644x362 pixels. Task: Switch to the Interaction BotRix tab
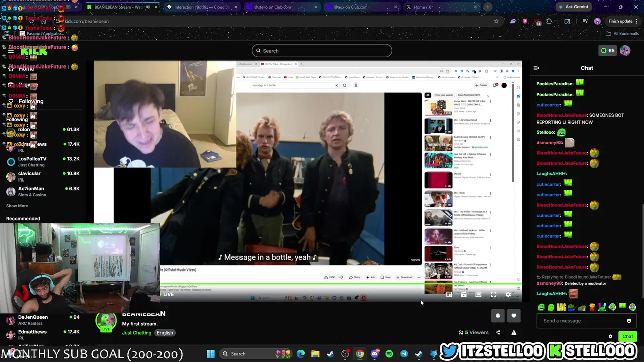click(x=201, y=7)
